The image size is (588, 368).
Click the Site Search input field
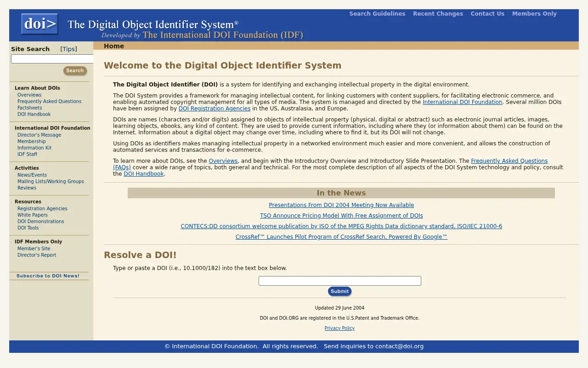pos(52,59)
